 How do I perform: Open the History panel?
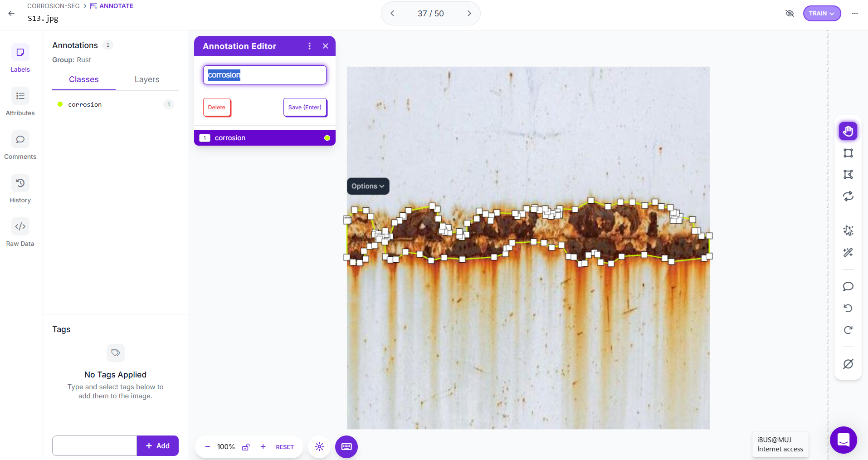pyautogui.click(x=20, y=189)
